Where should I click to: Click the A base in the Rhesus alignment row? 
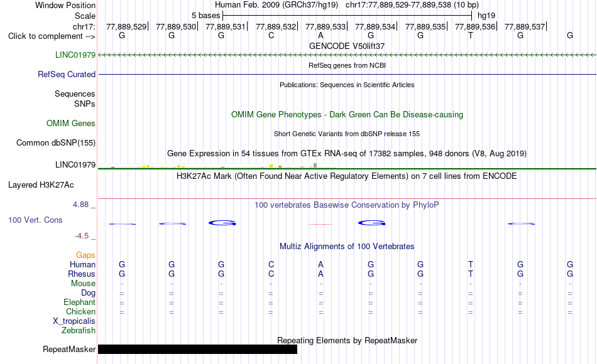pos(320,274)
